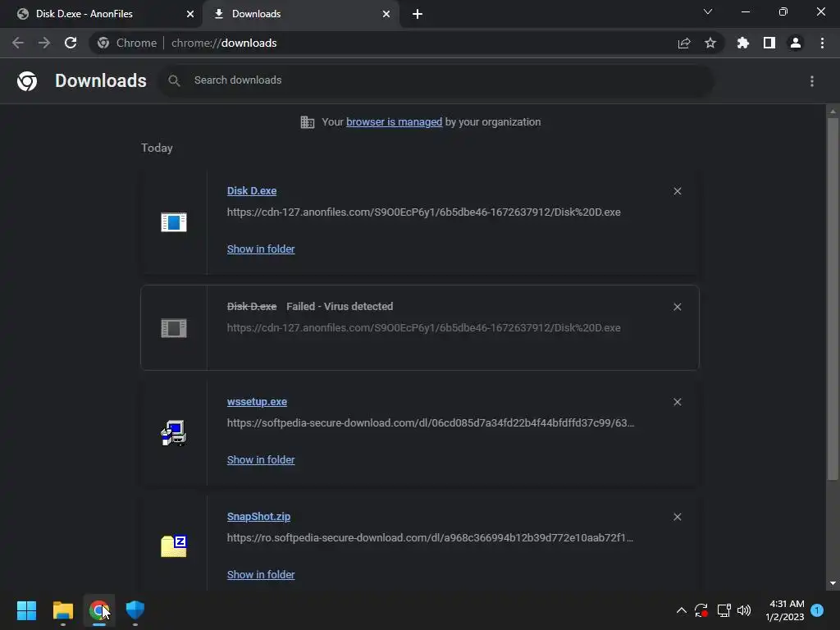Click the page scrollbar thumb

pos(833,299)
